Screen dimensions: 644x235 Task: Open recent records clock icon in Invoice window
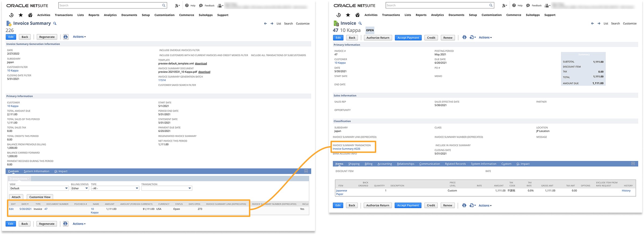pyautogui.click(x=339, y=15)
